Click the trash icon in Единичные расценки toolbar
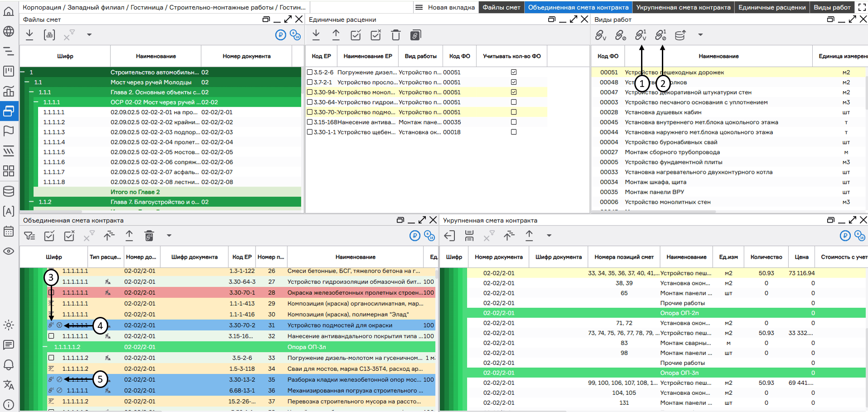 [395, 35]
